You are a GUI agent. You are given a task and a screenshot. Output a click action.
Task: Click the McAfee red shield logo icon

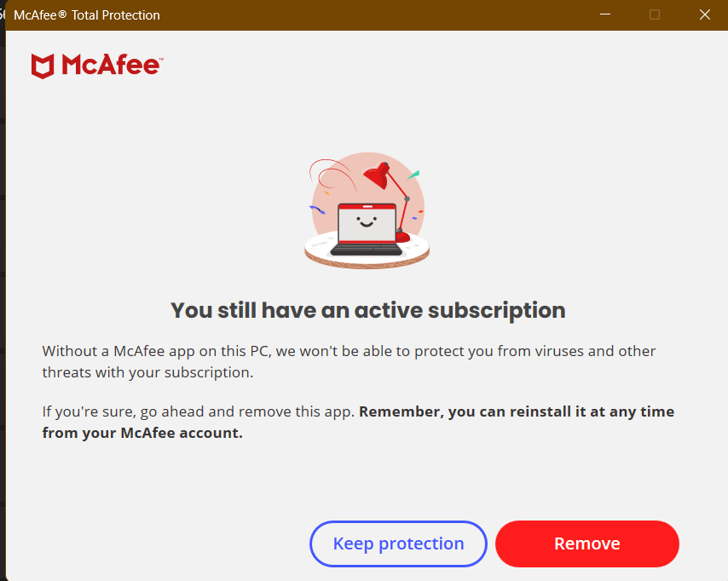[x=43, y=66]
